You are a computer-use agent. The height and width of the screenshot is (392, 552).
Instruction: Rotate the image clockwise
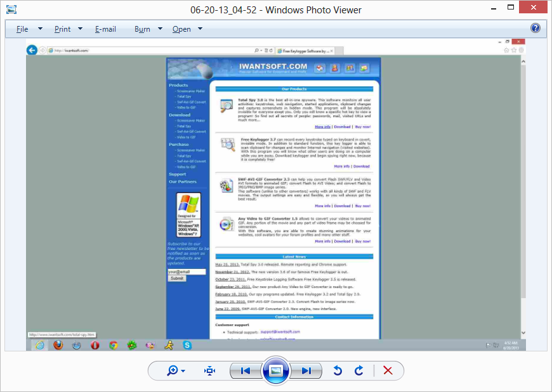(x=359, y=371)
